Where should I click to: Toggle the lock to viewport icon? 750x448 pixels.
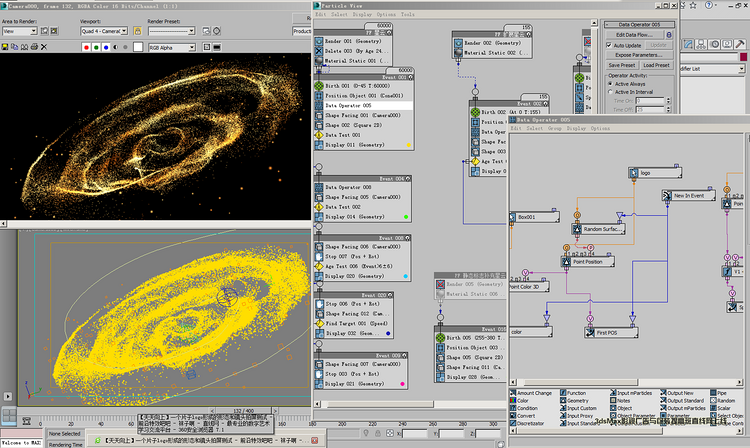[x=138, y=31]
